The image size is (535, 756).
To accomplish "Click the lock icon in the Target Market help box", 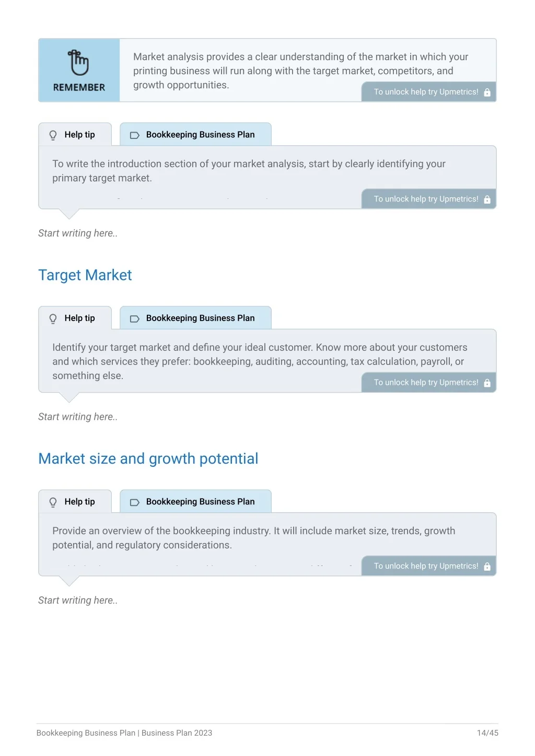I will click(487, 383).
